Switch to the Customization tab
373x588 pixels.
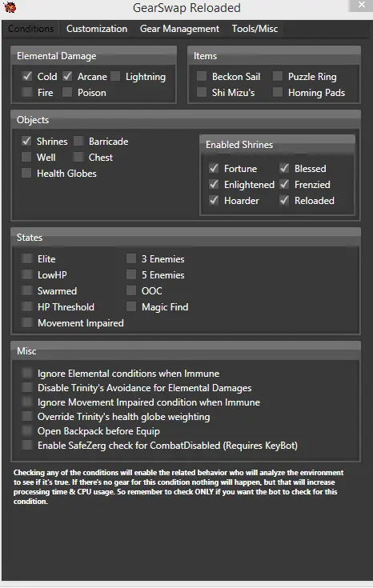[x=97, y=29]
